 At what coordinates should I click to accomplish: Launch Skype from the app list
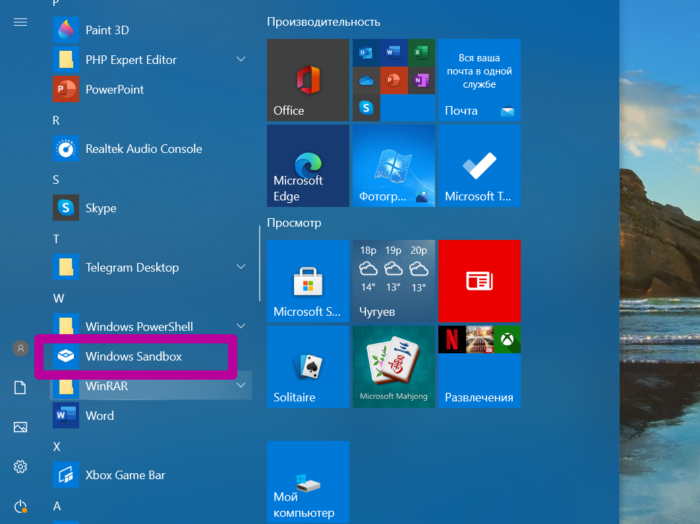tap(100, 208)
